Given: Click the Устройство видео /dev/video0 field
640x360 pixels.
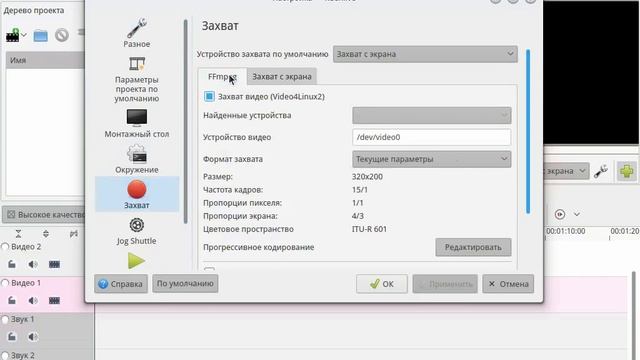Looking at the screenshot, I should coord(431,137).
